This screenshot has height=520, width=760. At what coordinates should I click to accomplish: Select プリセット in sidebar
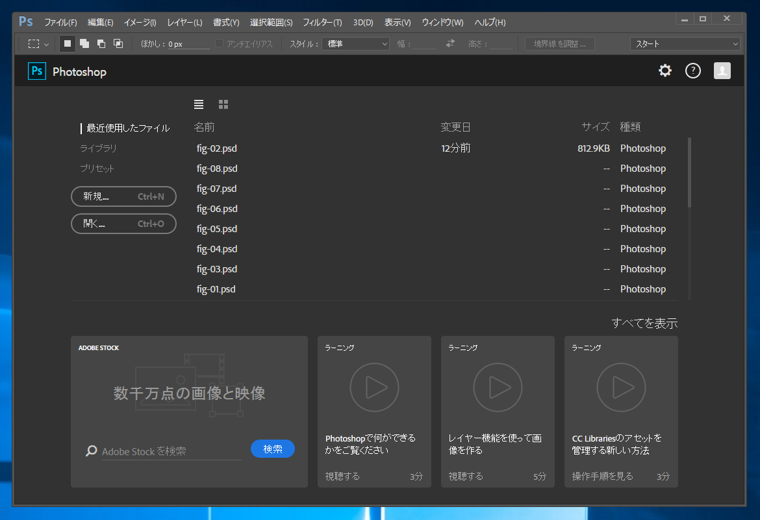pos(97,169)
